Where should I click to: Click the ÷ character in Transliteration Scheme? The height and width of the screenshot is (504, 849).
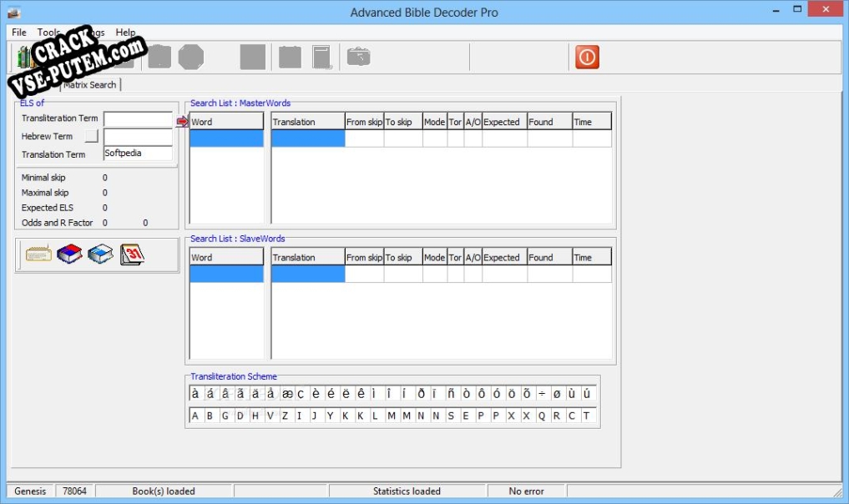tap(542, 394)
